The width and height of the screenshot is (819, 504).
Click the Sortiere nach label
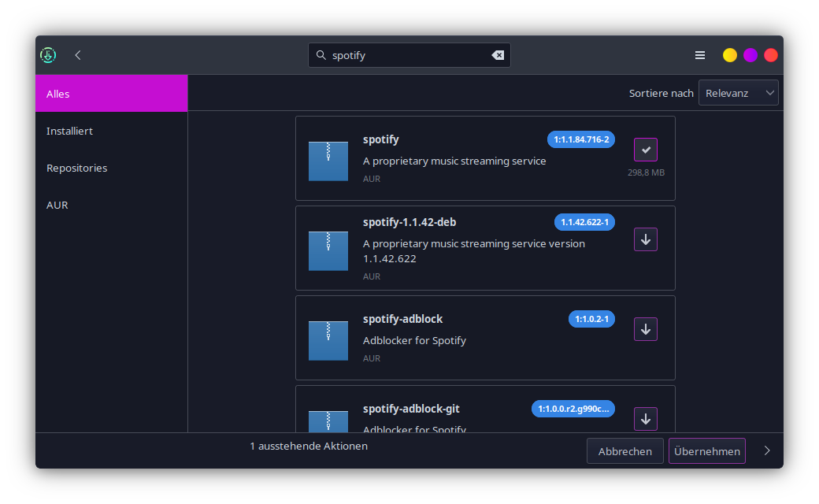pyautogui.click(x=661, y=93)
